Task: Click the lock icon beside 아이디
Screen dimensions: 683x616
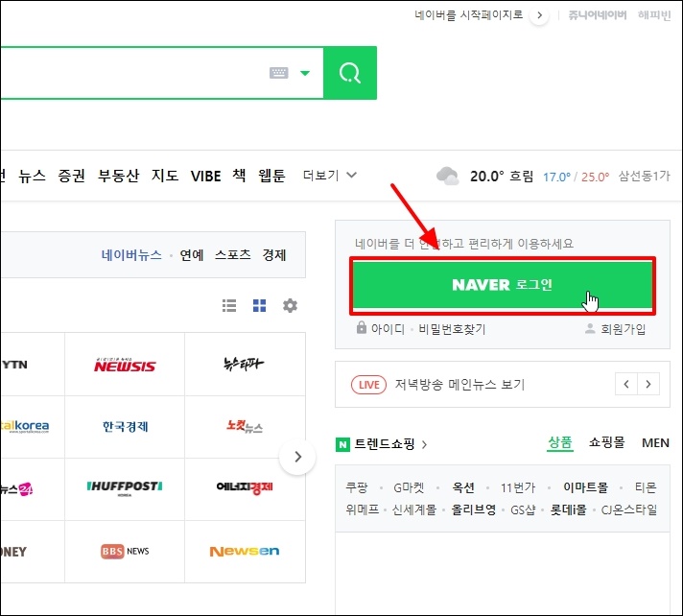Action: coord(362,327)
